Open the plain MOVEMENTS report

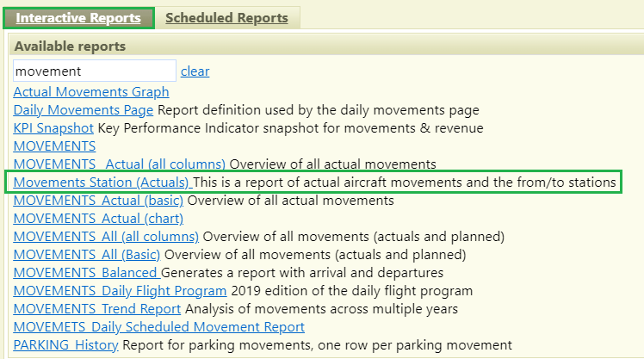point(54,146)
